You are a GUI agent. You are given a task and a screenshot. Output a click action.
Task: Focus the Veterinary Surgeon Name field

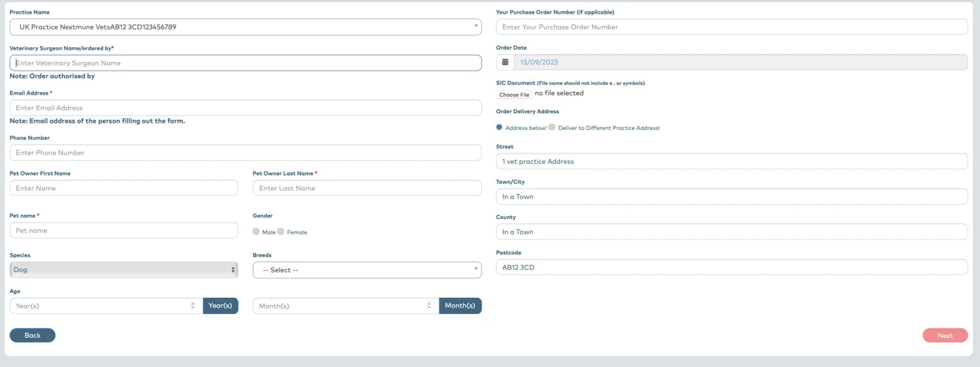pyautogui.click(x=246, y=63)
